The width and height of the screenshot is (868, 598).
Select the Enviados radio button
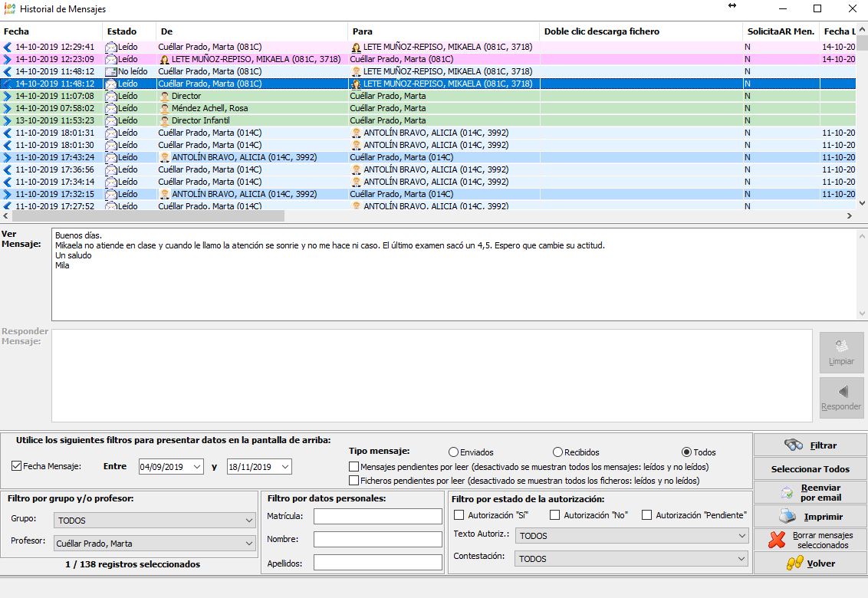pyautogui.click(x=453, y=452)
